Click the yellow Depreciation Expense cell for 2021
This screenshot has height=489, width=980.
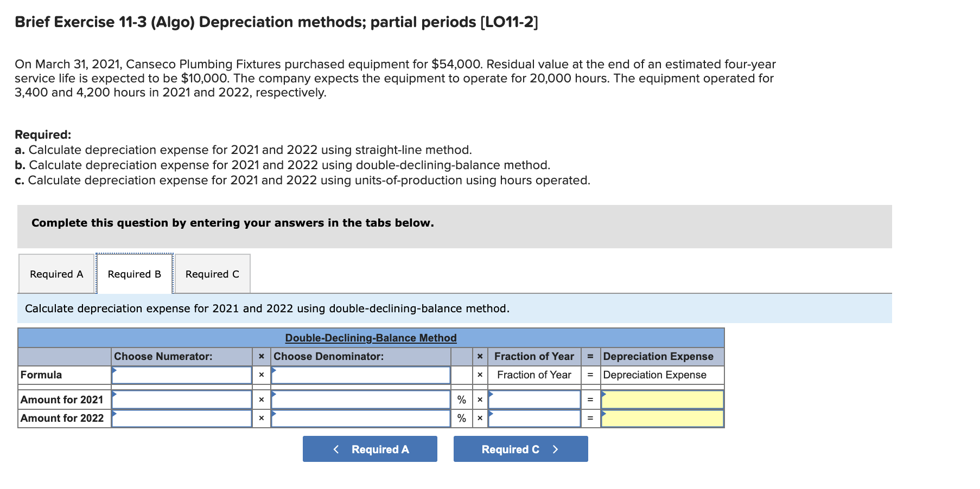click(661, 400)
